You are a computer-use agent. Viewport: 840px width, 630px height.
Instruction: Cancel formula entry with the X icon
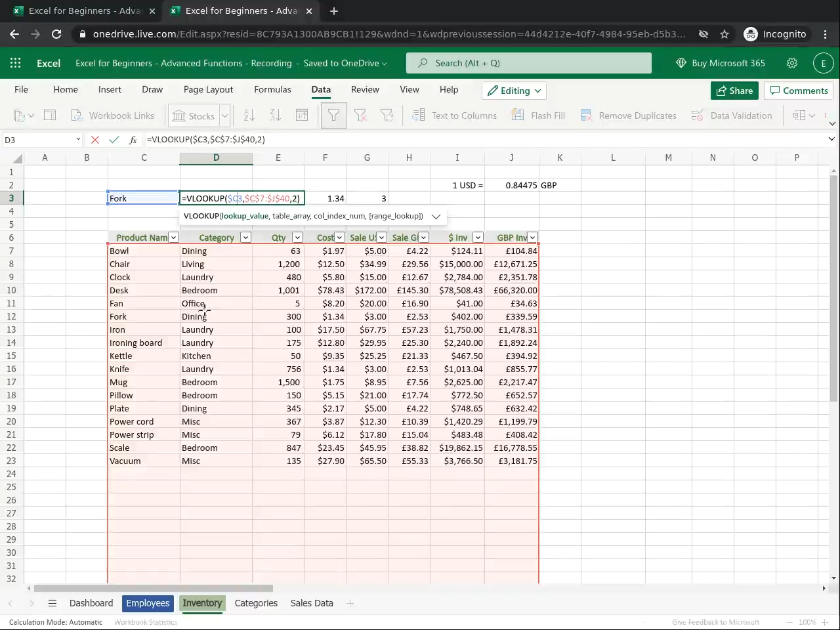[95, 140]
